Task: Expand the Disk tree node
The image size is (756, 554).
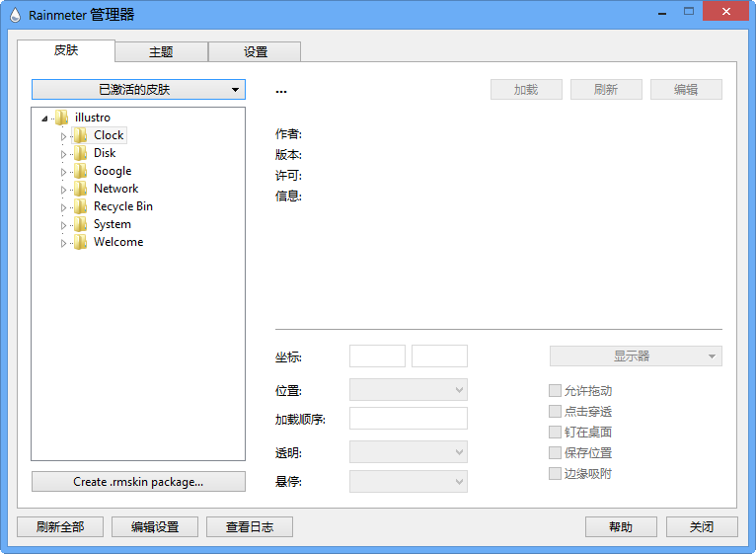Action: coord(63,154)
